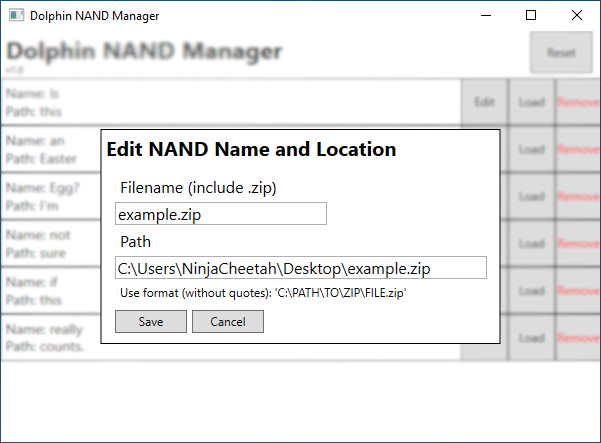The image size is (601, 443).
Task: Click Load in the 'Name: not' row
Action: pyautogui.click(x=532, y=243)
